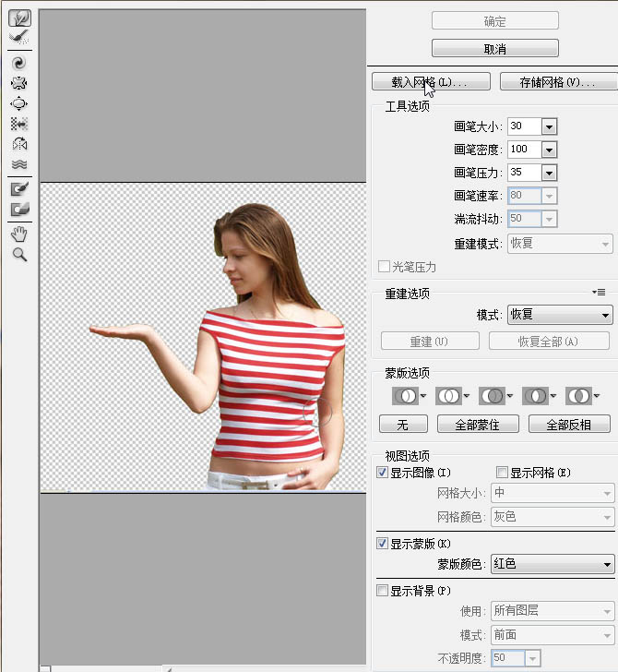This screenshot has width=618, height=672.
Task: Open the 模式 前面 dropdown
Action: (x=553, y=635)
